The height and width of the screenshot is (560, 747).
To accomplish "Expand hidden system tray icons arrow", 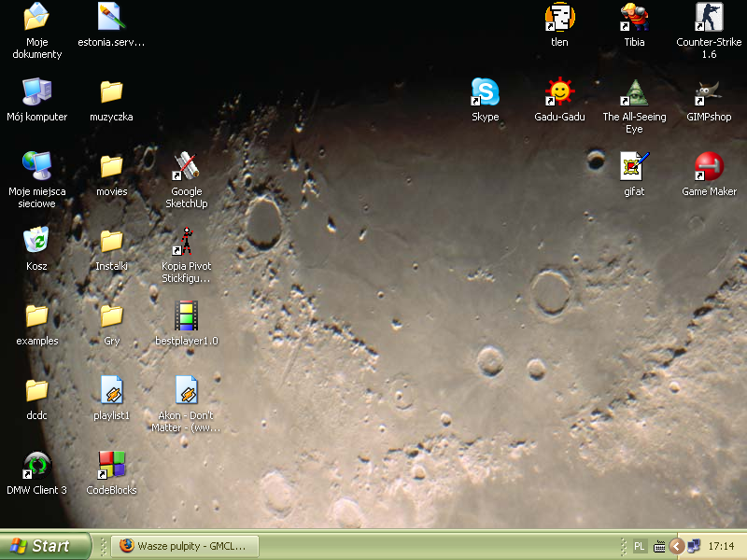I will 676,546.
